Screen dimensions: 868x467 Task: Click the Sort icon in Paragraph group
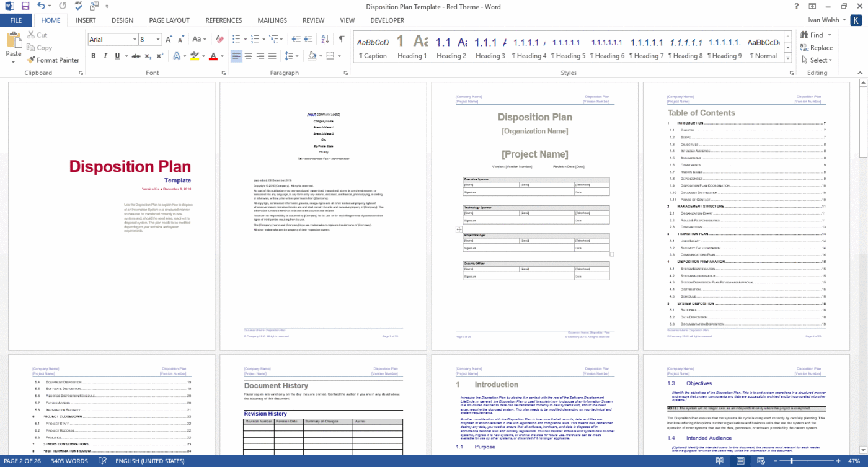(324, 38)
